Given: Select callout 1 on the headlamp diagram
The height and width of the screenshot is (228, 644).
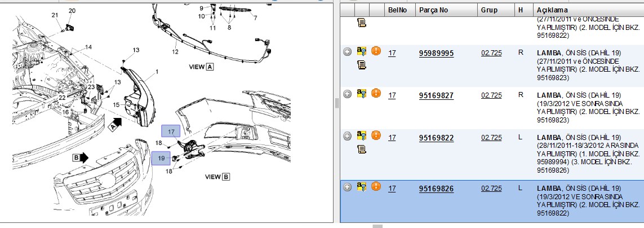Looking at the screenshot, I should coord(157,72).
